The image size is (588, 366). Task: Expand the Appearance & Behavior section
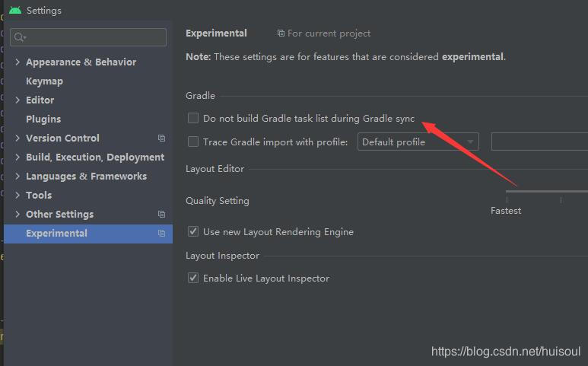point(17,62)
